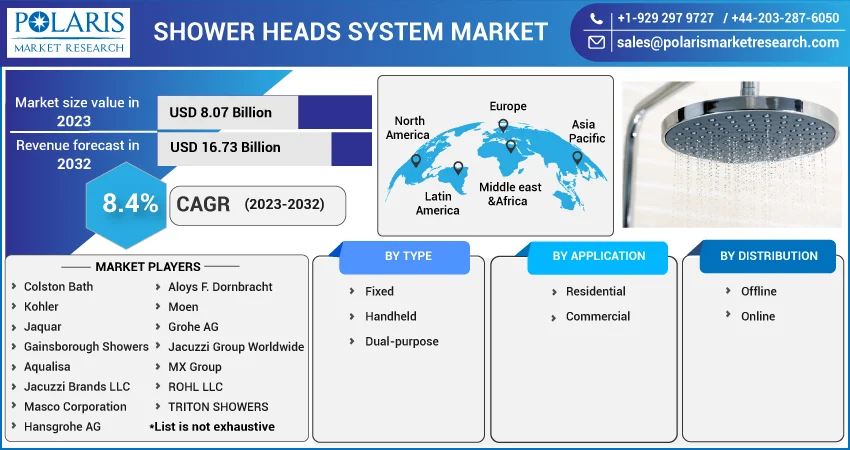Viewport: 850px width, 450px height.
Task: Select the Asia Pacific map pin
Action: (x=577, y=158)
